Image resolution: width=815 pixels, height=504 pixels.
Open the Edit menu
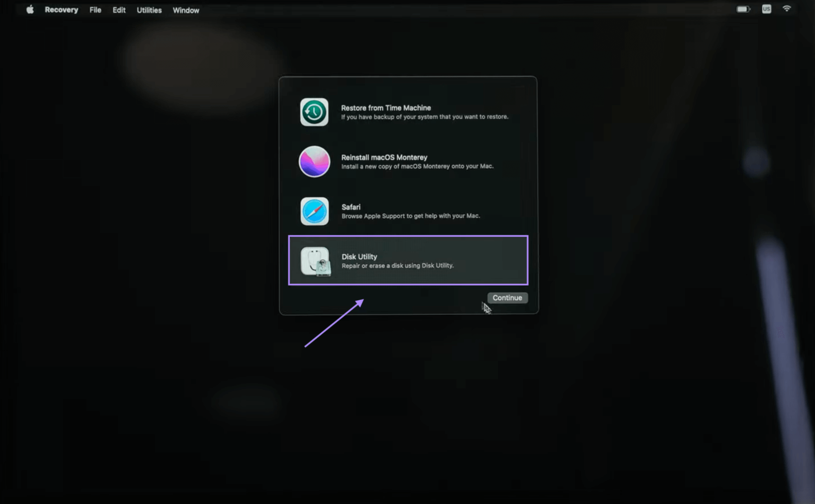[119, 10]
